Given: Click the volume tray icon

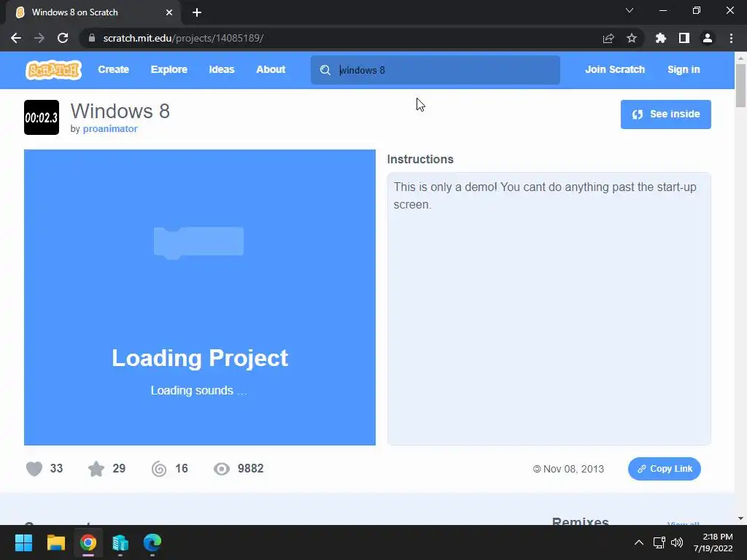Looking at the screenshot, I should 676,542.
